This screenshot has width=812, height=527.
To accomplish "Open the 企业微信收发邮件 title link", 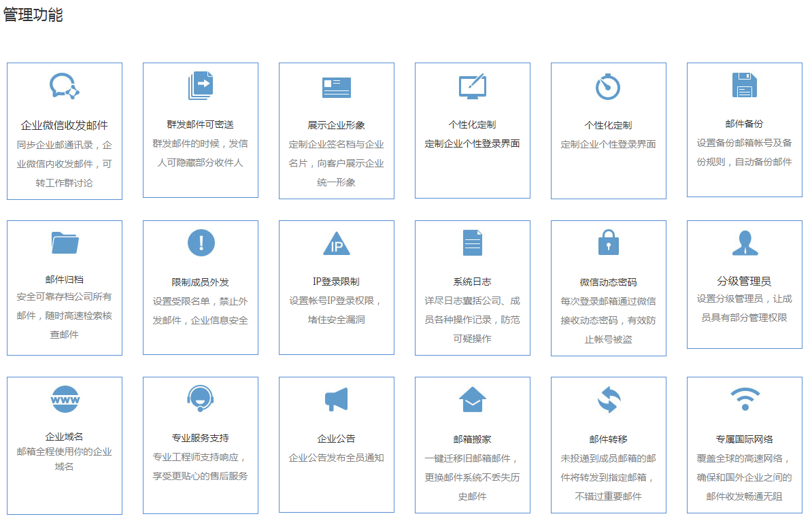I will pos(65,126).
